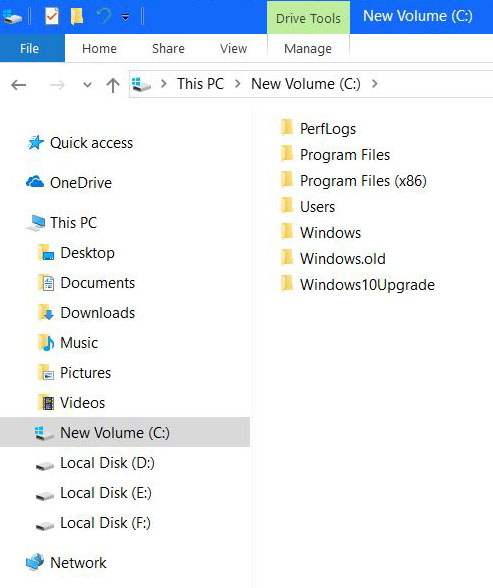This screenshot has width=493, height=588.
Task: Select Local Disk (E:) in the navigation pane
Action: pyautogui.click(x=106, y=493)
